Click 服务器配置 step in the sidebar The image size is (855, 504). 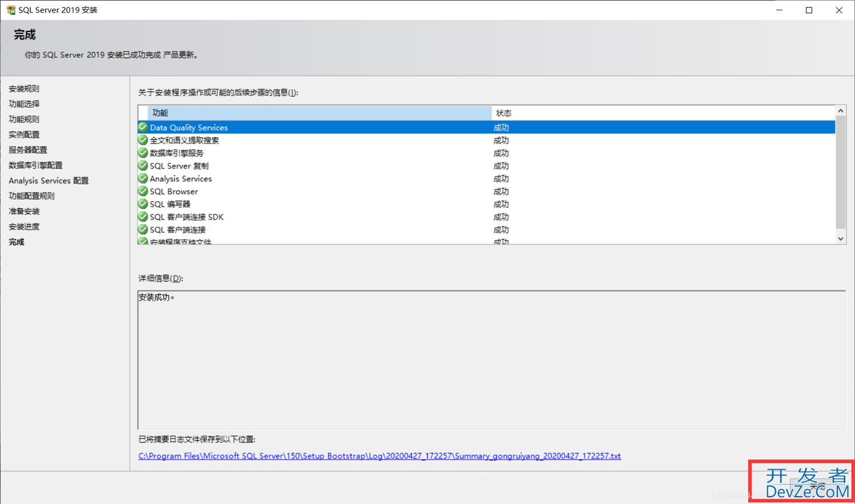28,150
